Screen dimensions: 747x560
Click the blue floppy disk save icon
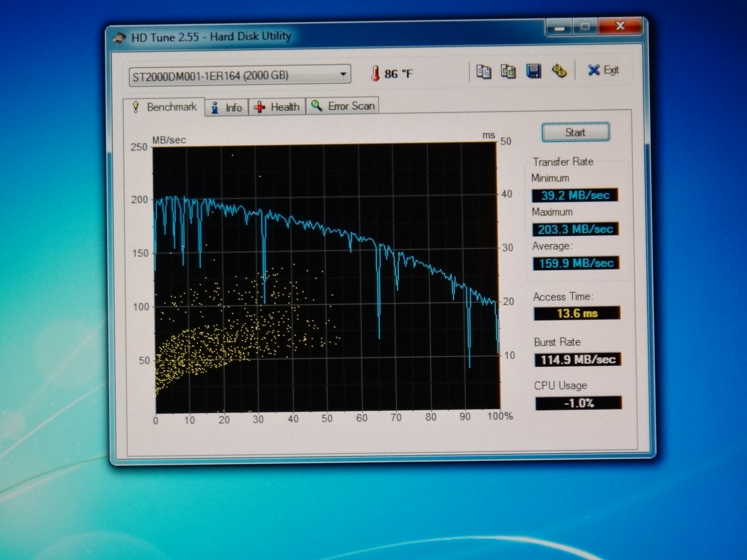click(x=533, y=71)
